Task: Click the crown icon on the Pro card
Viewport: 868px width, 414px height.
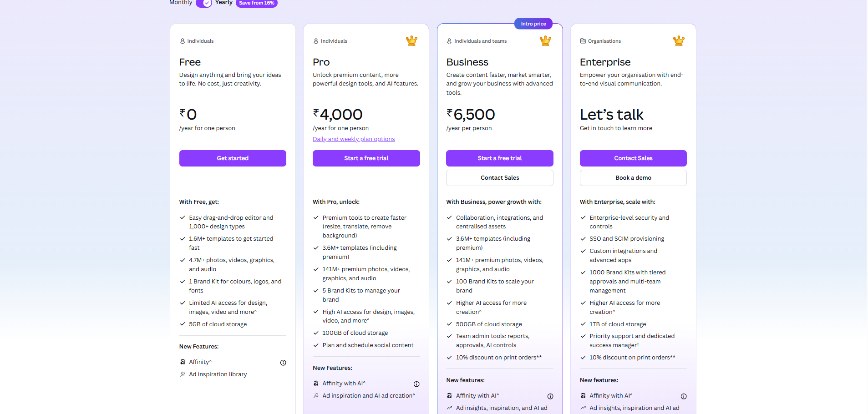Action: pyautogui.click(x=411, y=40)
